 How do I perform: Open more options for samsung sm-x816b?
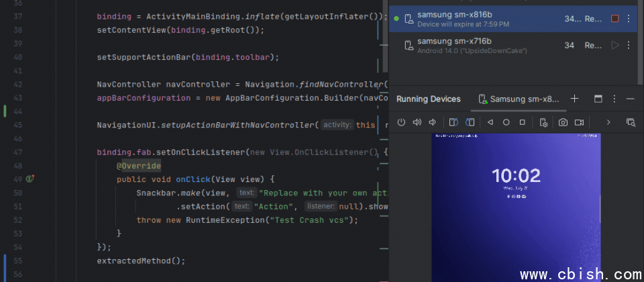click(629, 19)
